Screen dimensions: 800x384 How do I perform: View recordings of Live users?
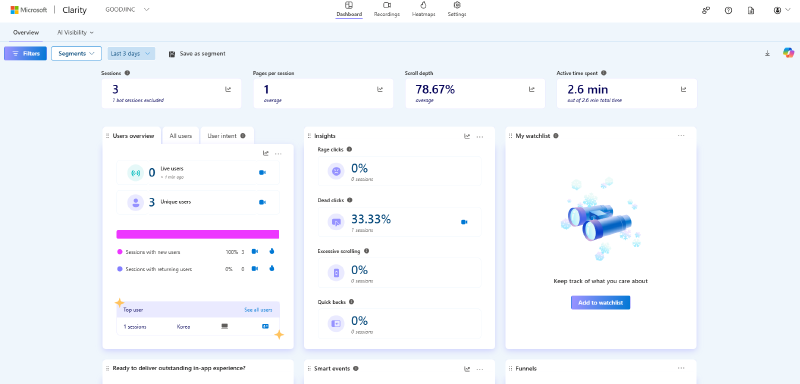[262, 172]
